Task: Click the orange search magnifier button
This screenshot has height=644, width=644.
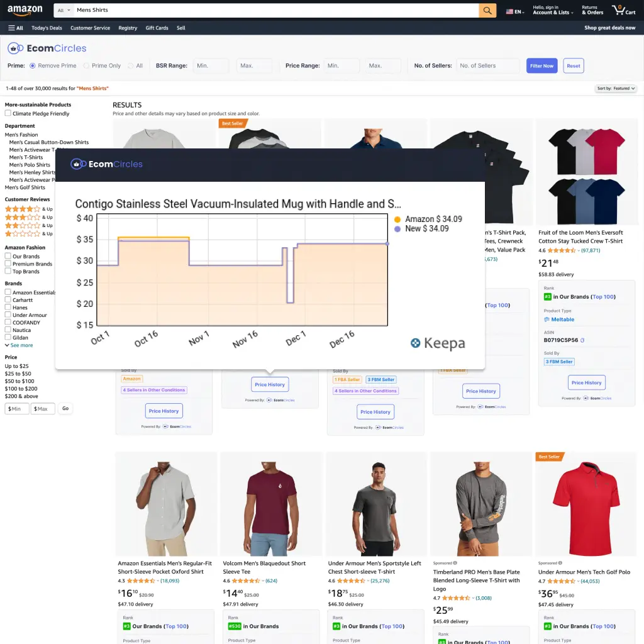Action: [487, 10]
